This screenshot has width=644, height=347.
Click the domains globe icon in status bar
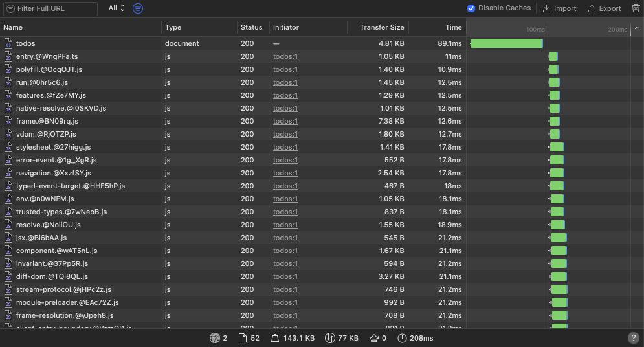click(x=215, y=338)
